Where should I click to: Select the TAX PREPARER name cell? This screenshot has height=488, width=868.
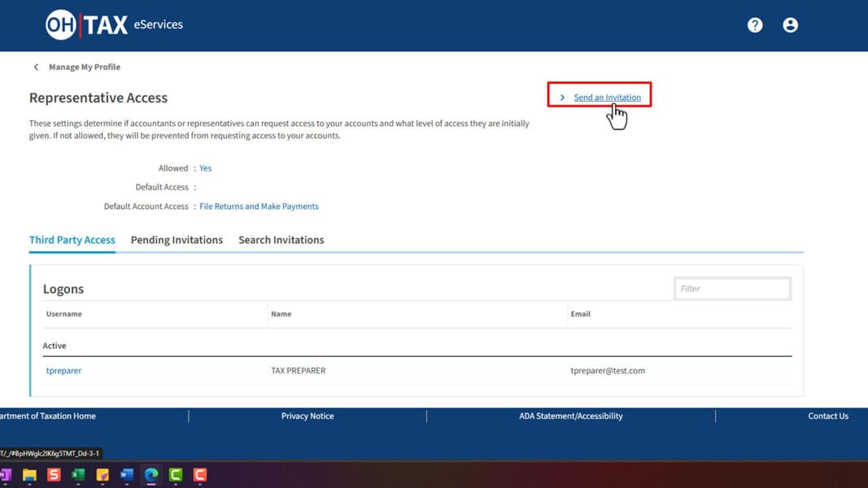click(298, 371)
